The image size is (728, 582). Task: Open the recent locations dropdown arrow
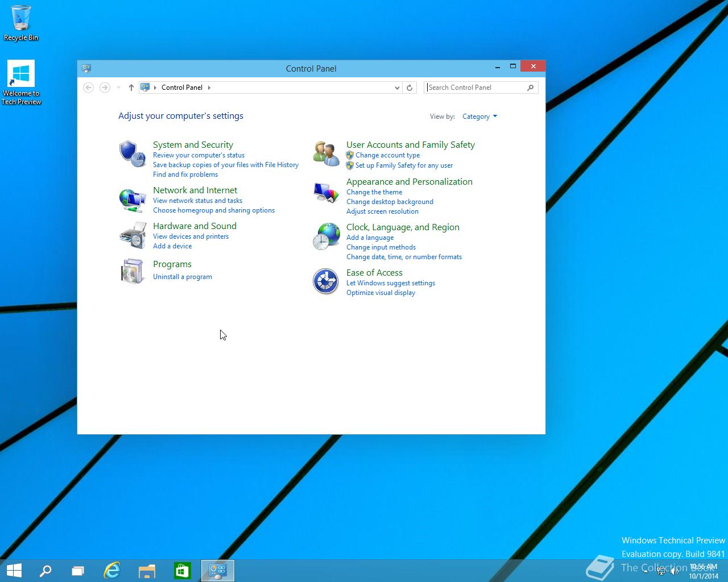click(x=118, y=88)
